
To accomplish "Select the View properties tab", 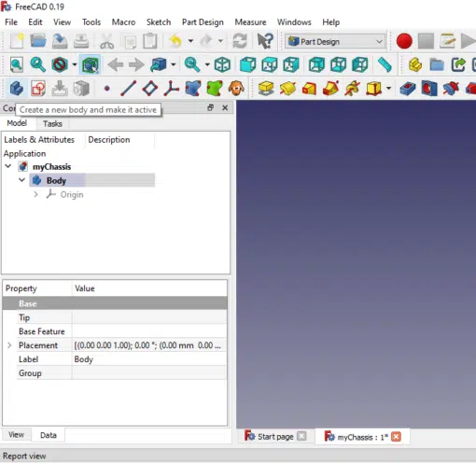I will [16, 435].
